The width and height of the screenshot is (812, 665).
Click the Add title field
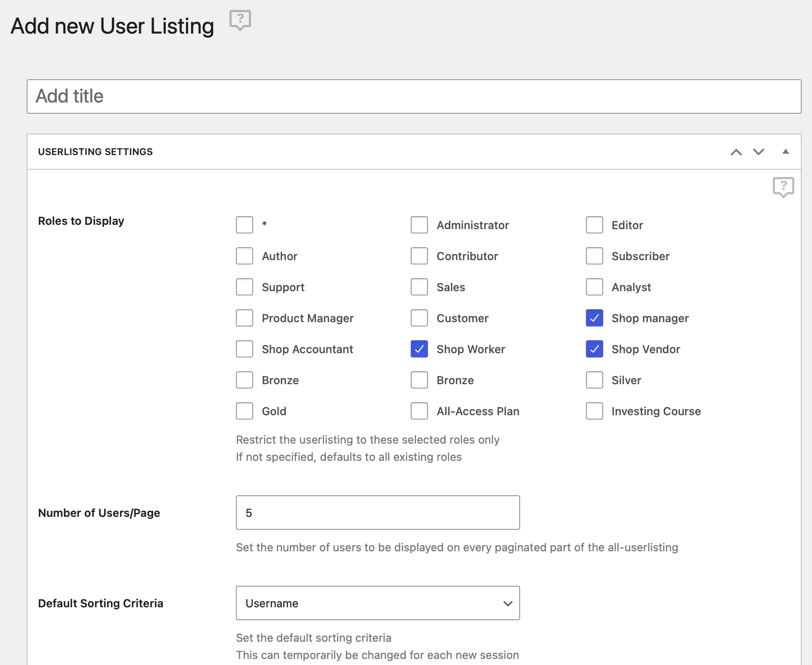point(414,96)
